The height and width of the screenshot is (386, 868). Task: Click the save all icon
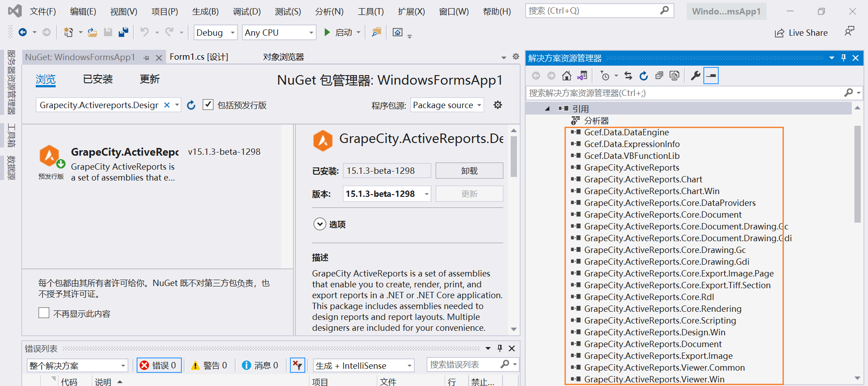click(x=123, y=32)
